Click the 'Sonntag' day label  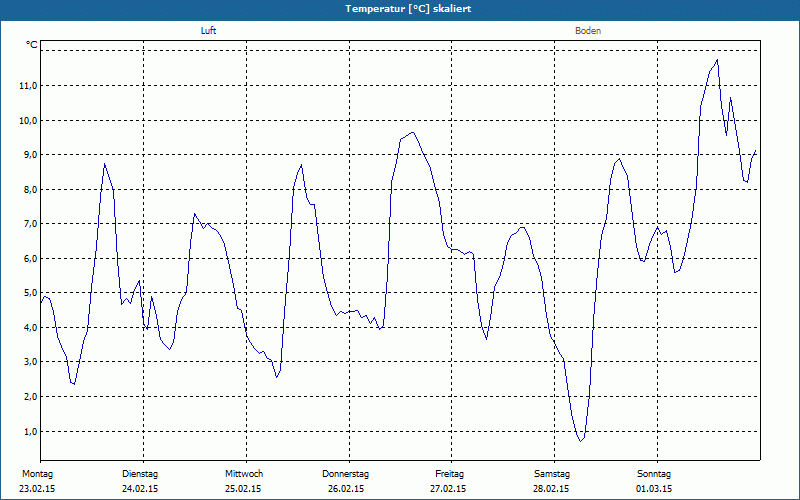654,474
